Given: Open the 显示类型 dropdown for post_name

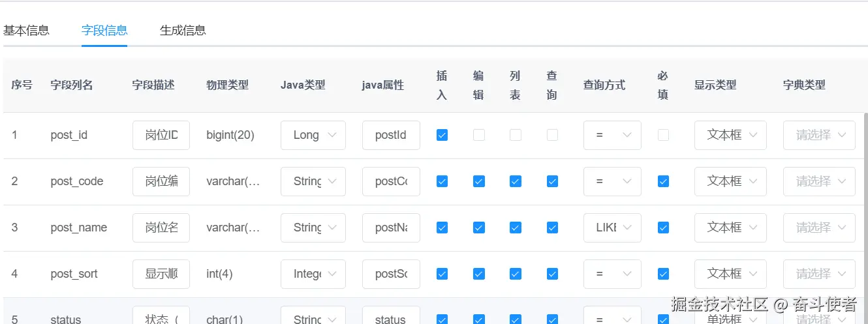Looking at the screenshot, I should pyautogui.click(x=730, y=228).
